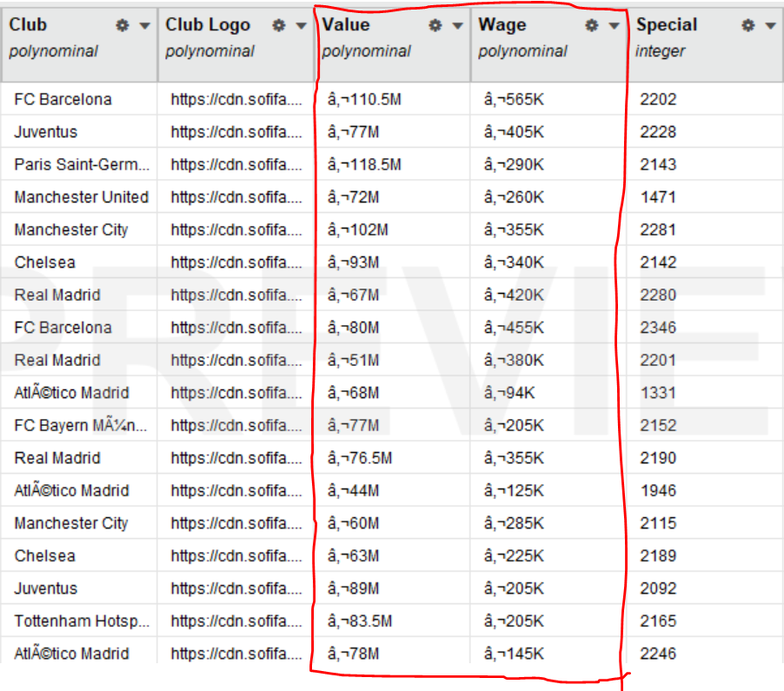Expand the Special column dropdown arrow
Screen dimensions: 784x691
(770, 26)
